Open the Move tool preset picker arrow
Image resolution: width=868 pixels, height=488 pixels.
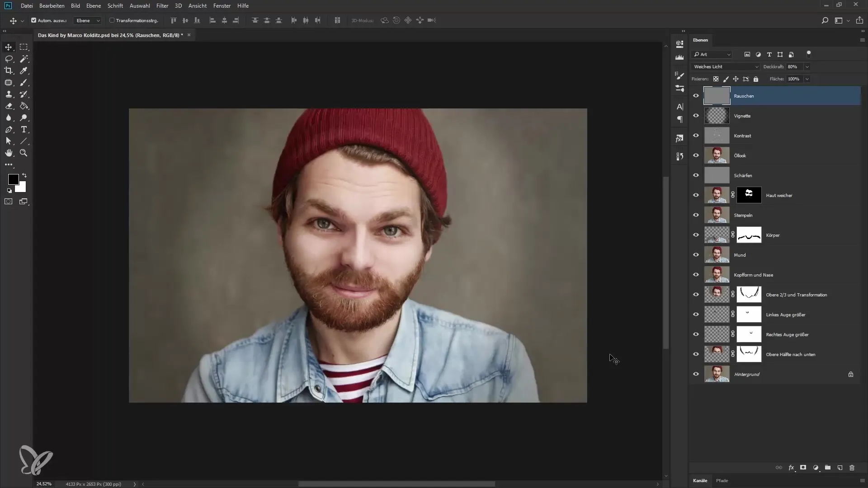click(22, 21)
